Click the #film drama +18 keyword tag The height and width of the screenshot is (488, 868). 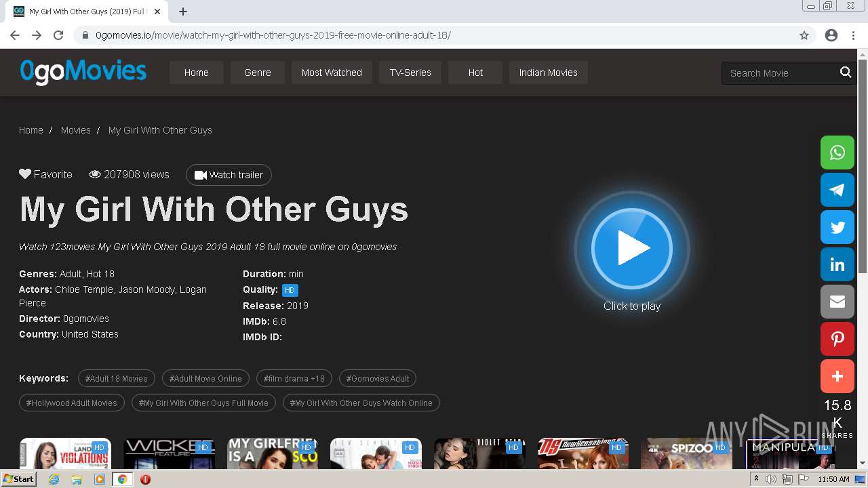click(294, 378)
